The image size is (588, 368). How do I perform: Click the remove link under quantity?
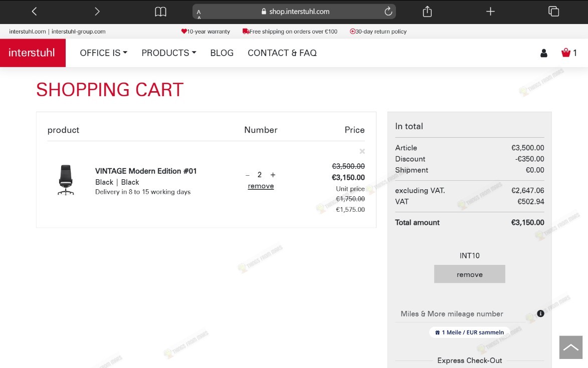[x=261, y=186]
